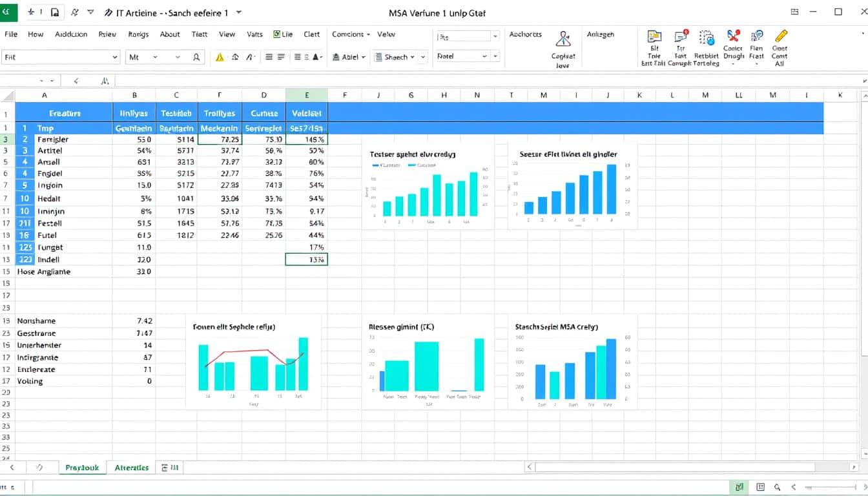Image resolution: width=868 pixels, height=496 pixels.
Task: Click the zoom magnifier icon in the status bar
Action: click(778, 487)
